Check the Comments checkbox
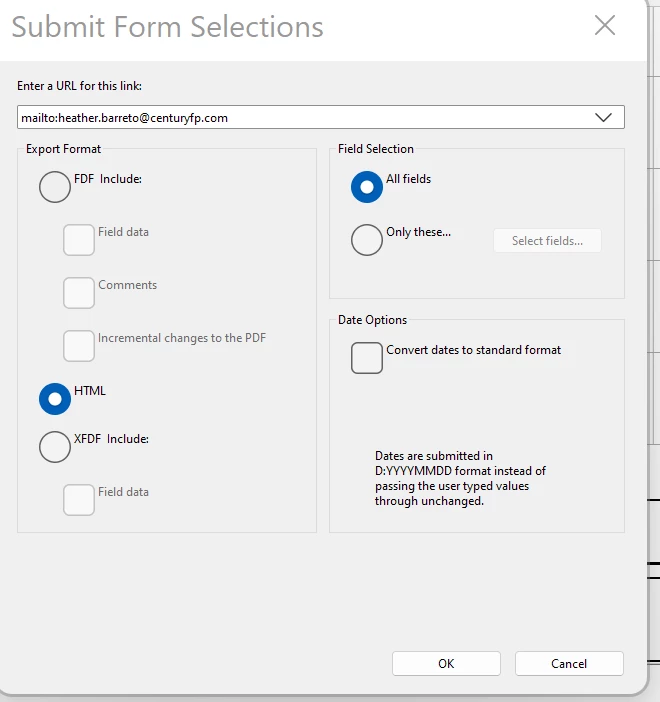660x702 pixels. tap(79, 293)
